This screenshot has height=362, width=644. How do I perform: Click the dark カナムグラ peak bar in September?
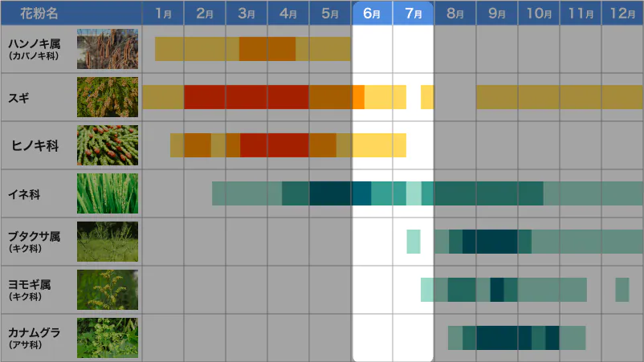497,338
